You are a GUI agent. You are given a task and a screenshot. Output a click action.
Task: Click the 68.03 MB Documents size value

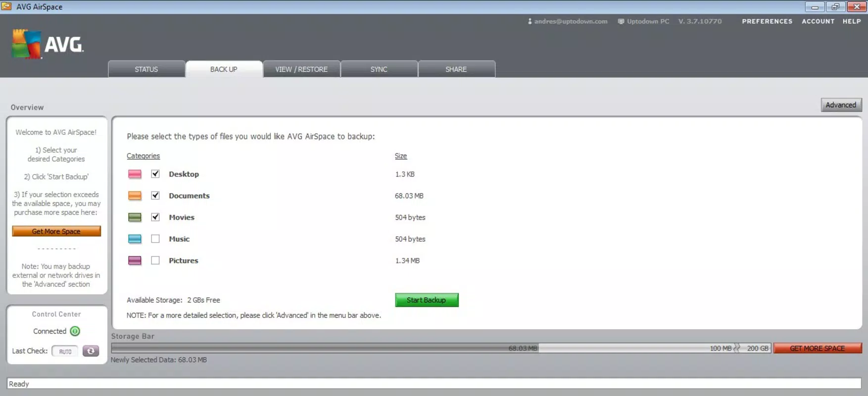tap(409, 196)
